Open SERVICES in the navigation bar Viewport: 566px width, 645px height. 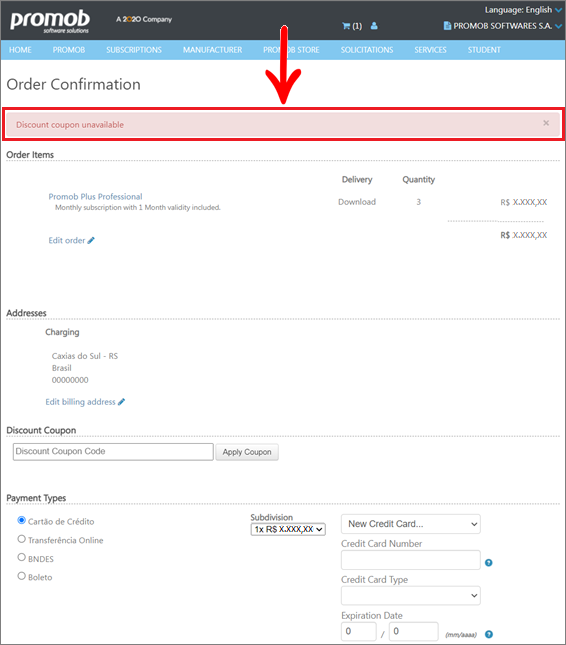click(430, 50)
